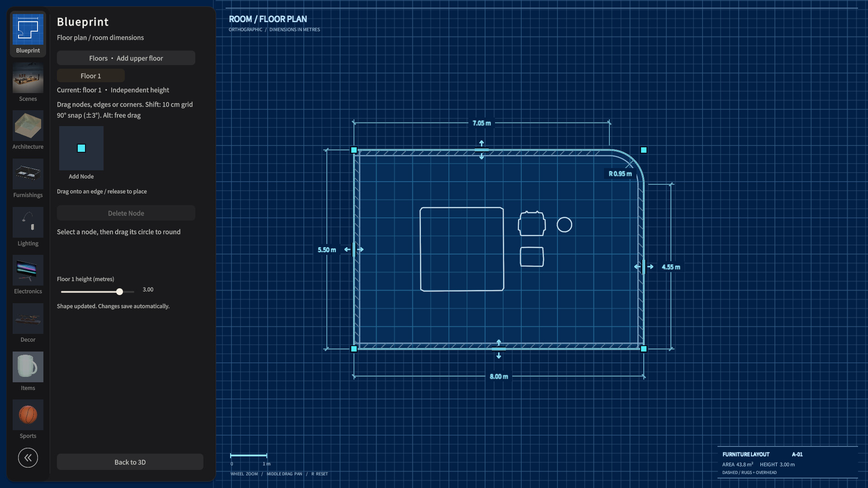The width and height of the screenshot is (868, 488).
Task: Click the Delete Node button
Action: click(x=126, y=213)
